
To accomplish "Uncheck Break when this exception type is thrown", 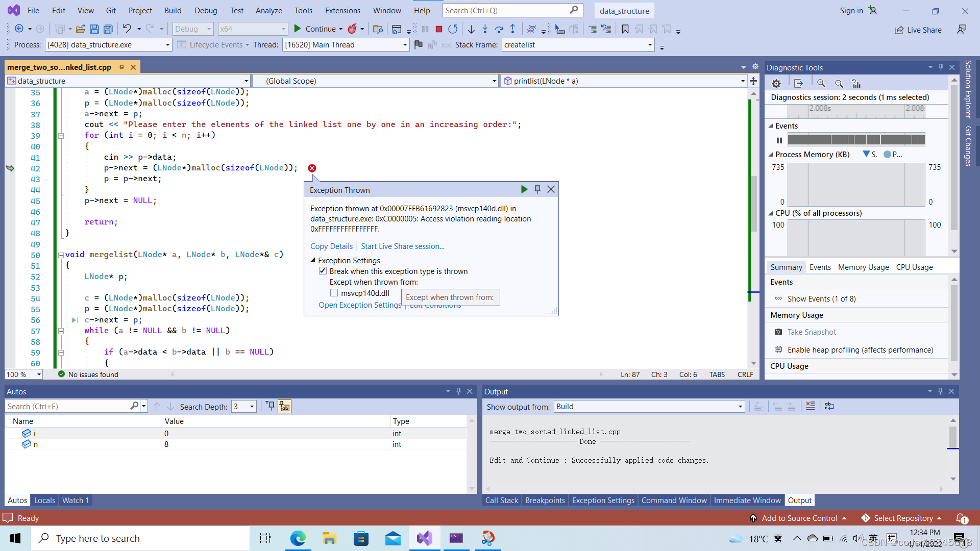I will coord(323,271).
